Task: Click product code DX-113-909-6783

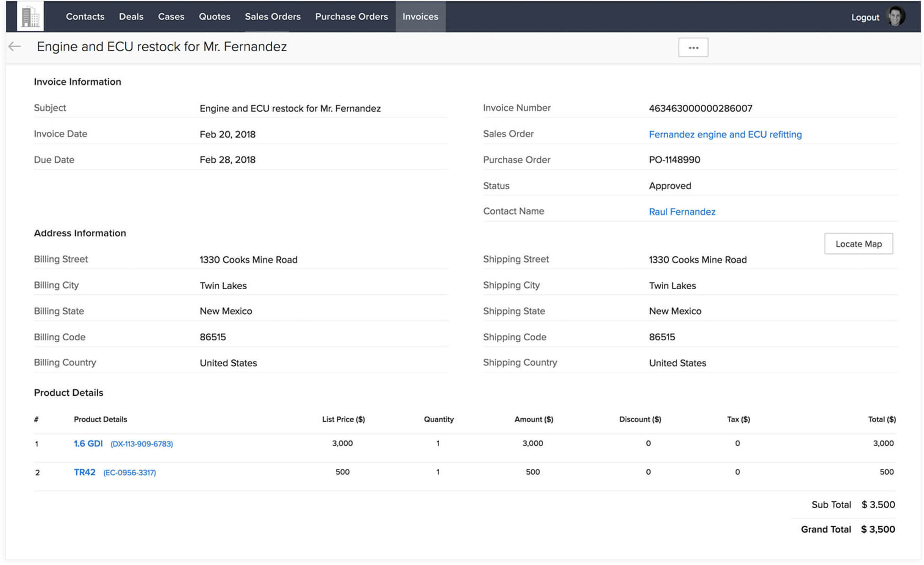Action: pyautogui.click(x=142, y=444)
